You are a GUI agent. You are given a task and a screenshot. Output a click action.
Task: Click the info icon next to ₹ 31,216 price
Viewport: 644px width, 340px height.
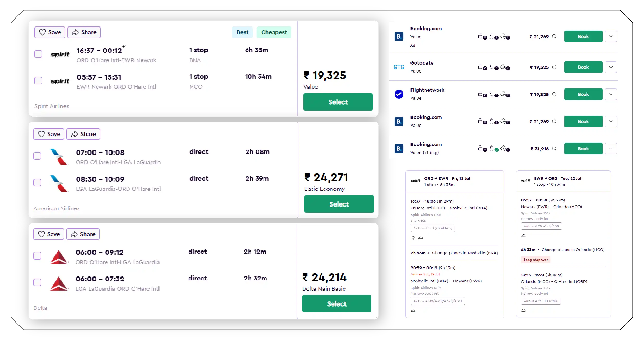(x=554, y=149)
